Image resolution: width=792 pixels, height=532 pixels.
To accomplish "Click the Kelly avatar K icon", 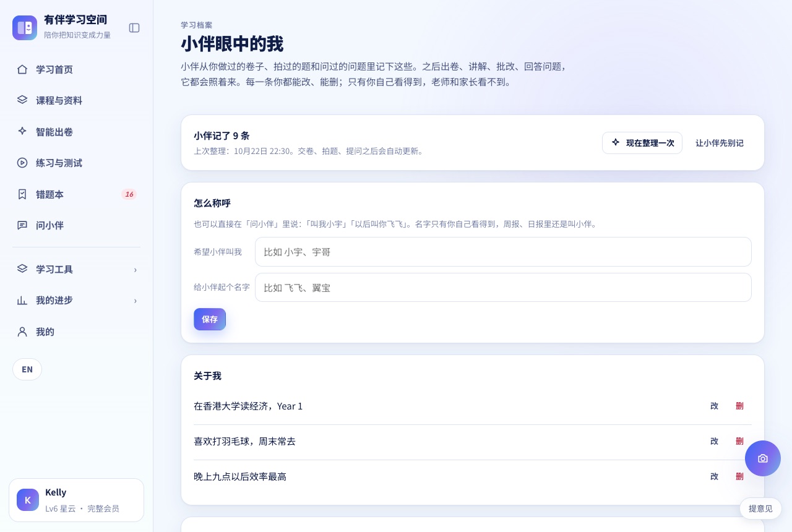I will click(28, 500).
